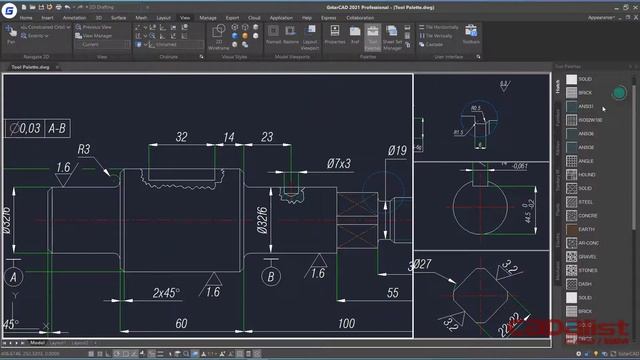Open the Collaboration ribbon tab
This screenshot has height=360, width=640.
(360, 18)
